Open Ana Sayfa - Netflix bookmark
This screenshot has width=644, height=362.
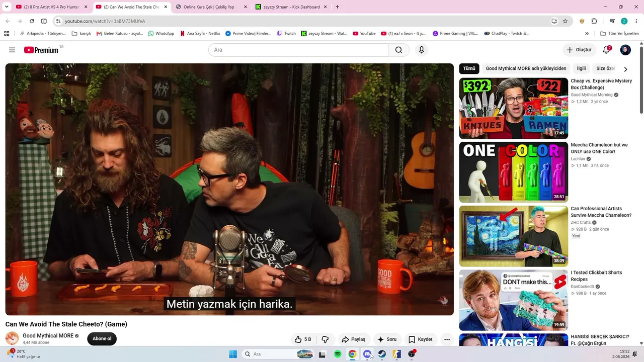pyautogui.click(x=200, y=34)
